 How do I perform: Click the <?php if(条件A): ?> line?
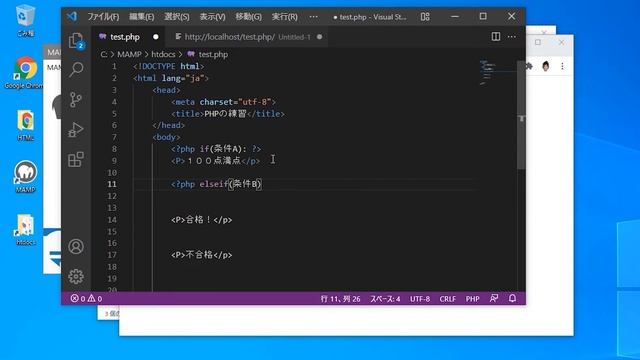pyautogui.click(x=216, y=149)
